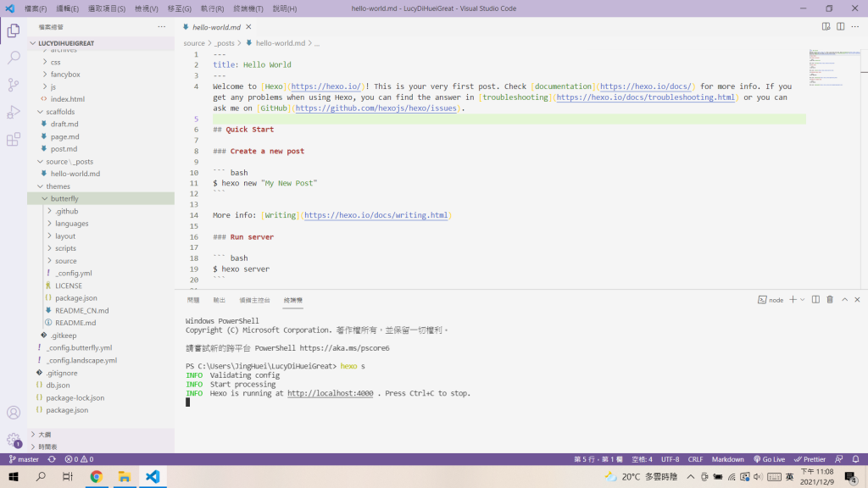Open errors and warnings count
This screenshot has width=868, height=488.
[79, 459]
